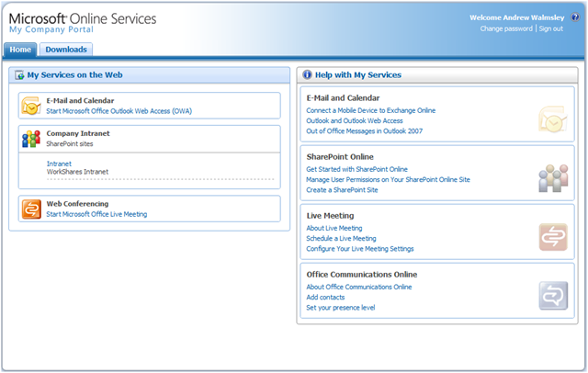Click the SharePoint sites label

(x=70, y=144)
